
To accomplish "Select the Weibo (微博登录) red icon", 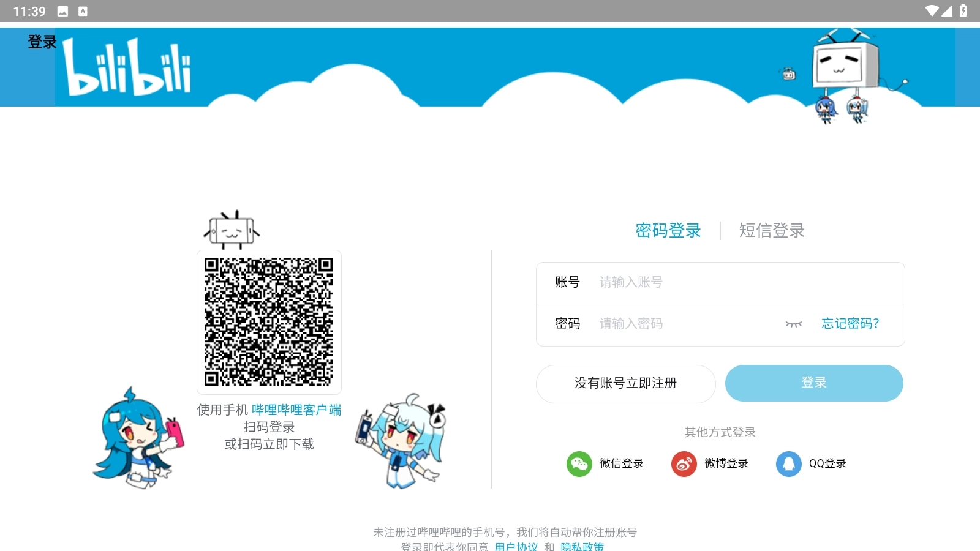I will pos(683,464).
